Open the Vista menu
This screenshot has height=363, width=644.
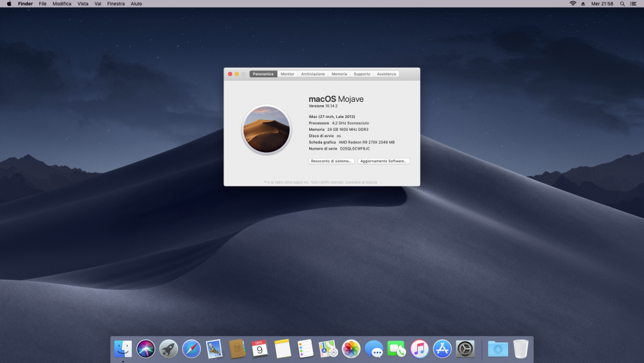tap(83, 4)
